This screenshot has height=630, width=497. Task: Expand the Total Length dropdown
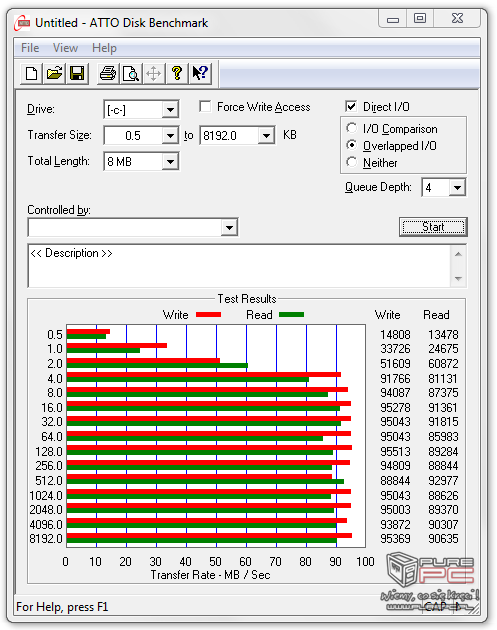(170, 162)
